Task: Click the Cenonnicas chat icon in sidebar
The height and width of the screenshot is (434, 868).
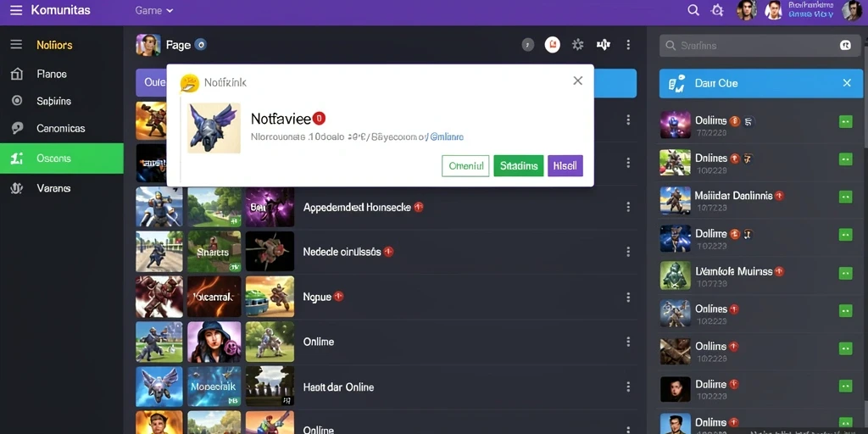Action: [x=17, y=128]
